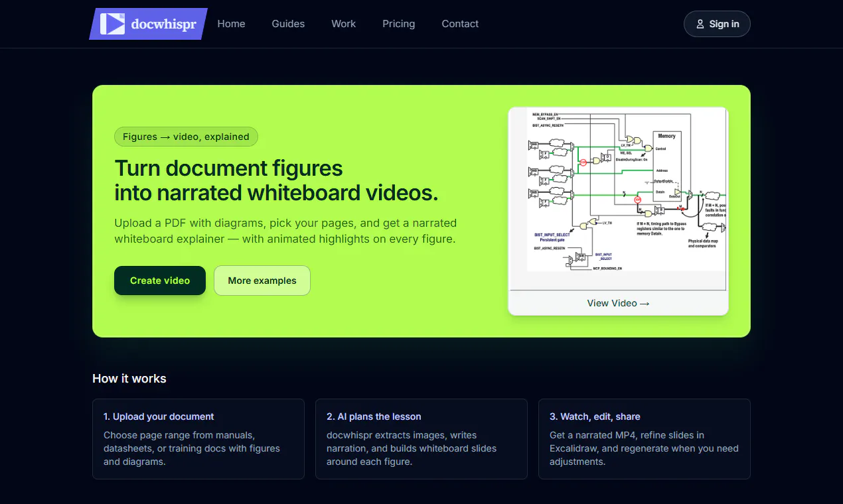Click the 'Upload a PDF with diagrams' description text
The height and width of the screenshot is (504, 843).
tap(285, 231)
